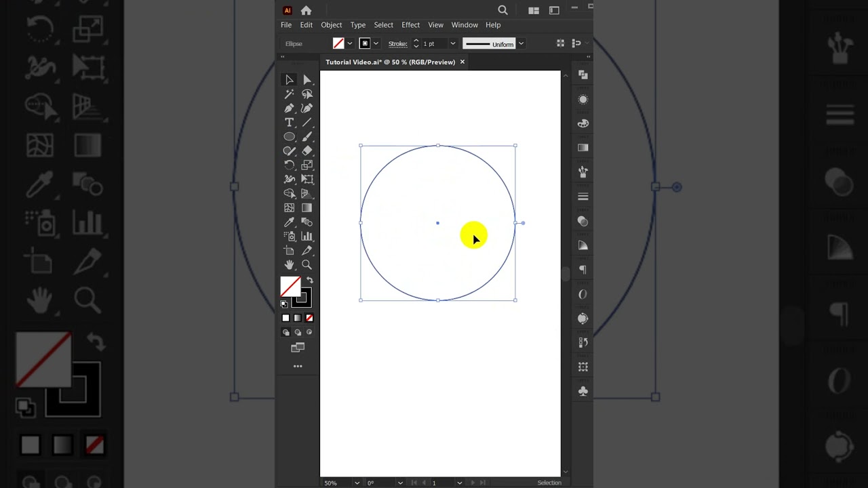
Task: Select the Line Segment tool
Action: (x=307, y=123)
